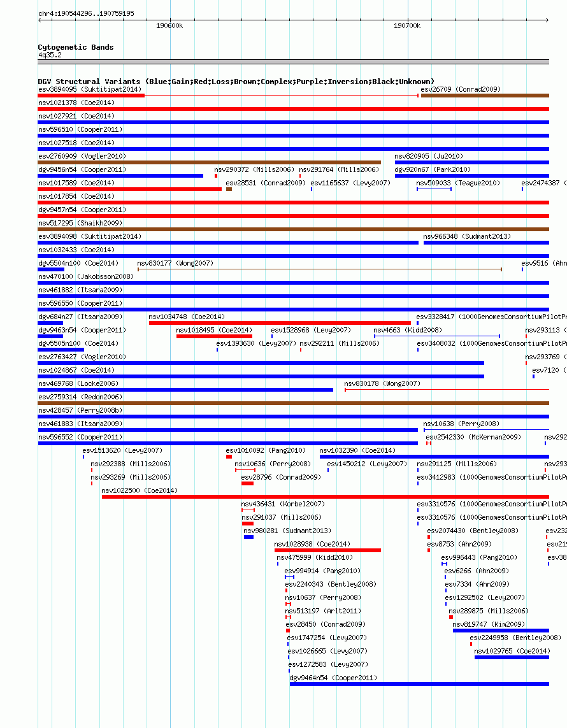The width and height of the screenshot is (567, 728).
Task: Select nsv966348 (Sudmant2013) variant
Action: (x=486, y=243)
